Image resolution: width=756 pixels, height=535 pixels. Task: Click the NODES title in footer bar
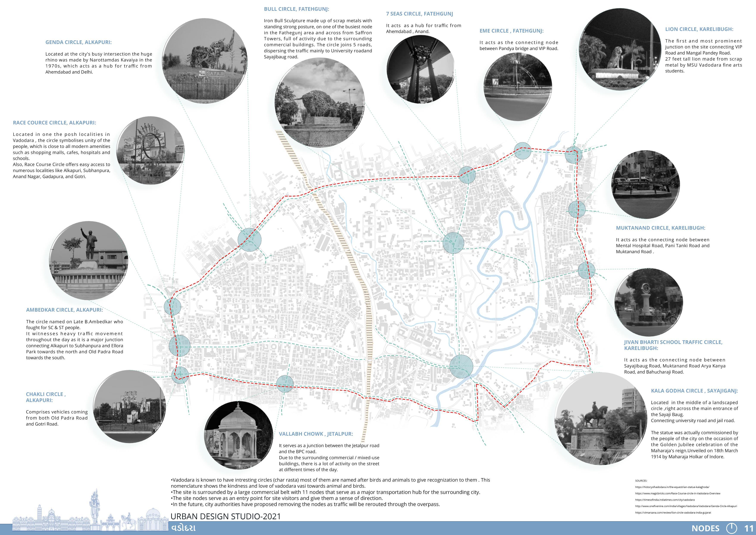706,528
